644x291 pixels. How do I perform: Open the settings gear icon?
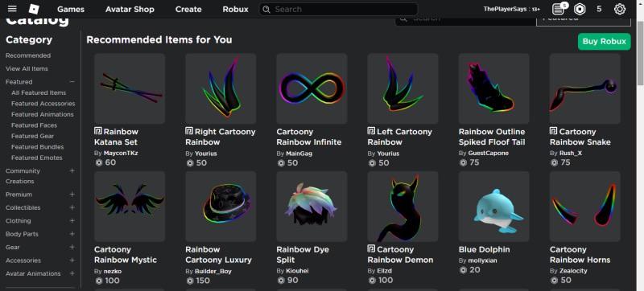tap(619, 9)
